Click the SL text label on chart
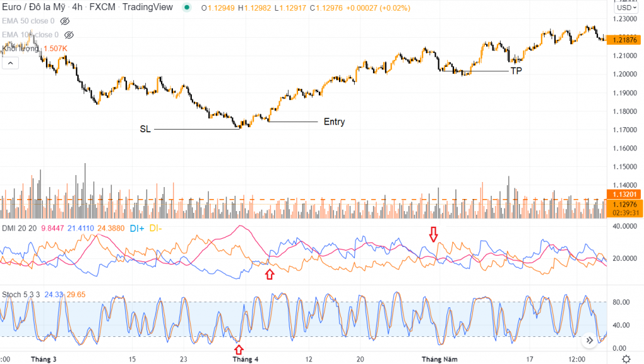644x364 pixels. (145, 129)
